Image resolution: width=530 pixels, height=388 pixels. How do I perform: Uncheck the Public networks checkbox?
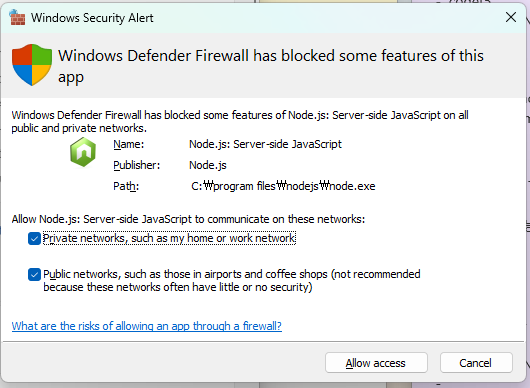click(34, 274)
